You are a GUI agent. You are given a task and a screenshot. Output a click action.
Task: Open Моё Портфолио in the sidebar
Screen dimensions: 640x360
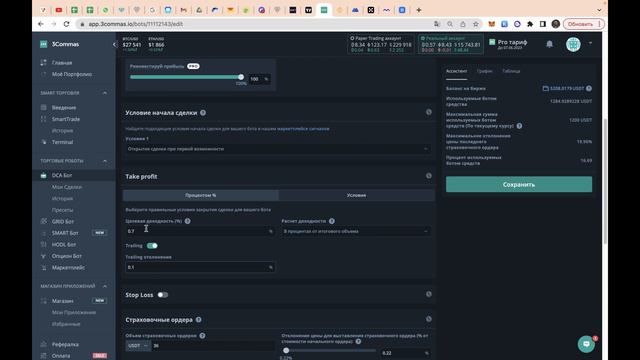pos(71,74)
